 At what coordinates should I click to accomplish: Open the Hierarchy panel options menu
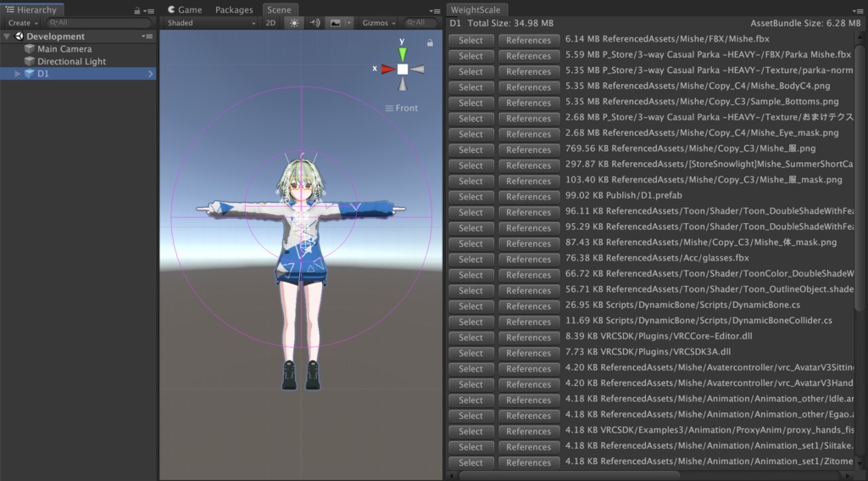point(149,10)
